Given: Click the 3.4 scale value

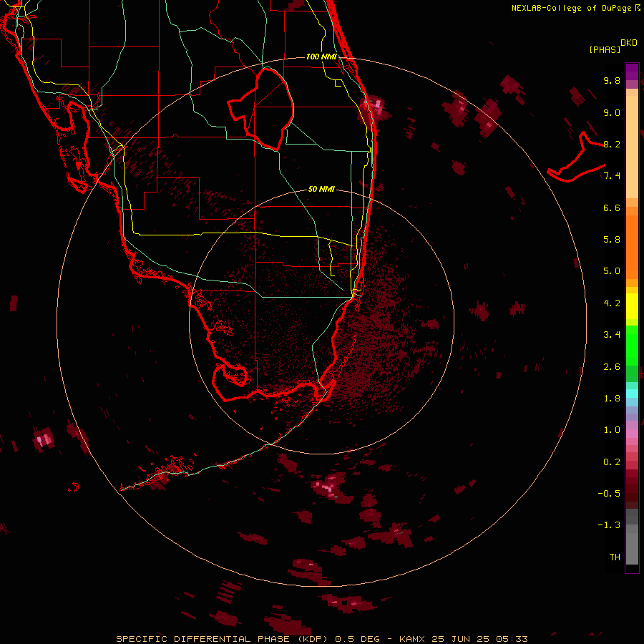Looking at the screenshot, I should [x=612, y=335].
